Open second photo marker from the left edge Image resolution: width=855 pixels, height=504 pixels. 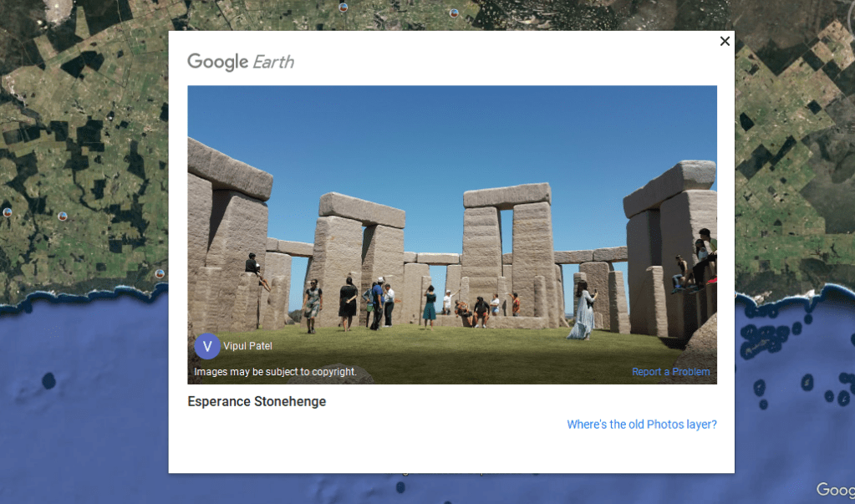(62, 216)
